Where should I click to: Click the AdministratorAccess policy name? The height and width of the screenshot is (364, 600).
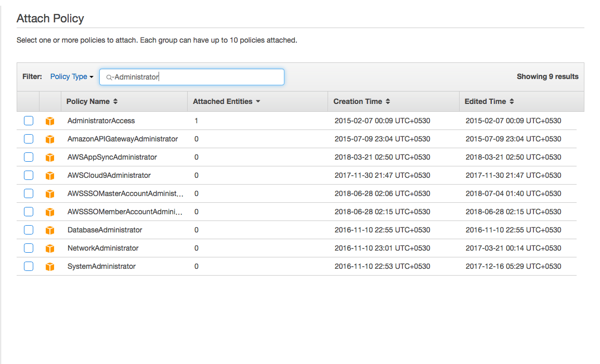101,121
